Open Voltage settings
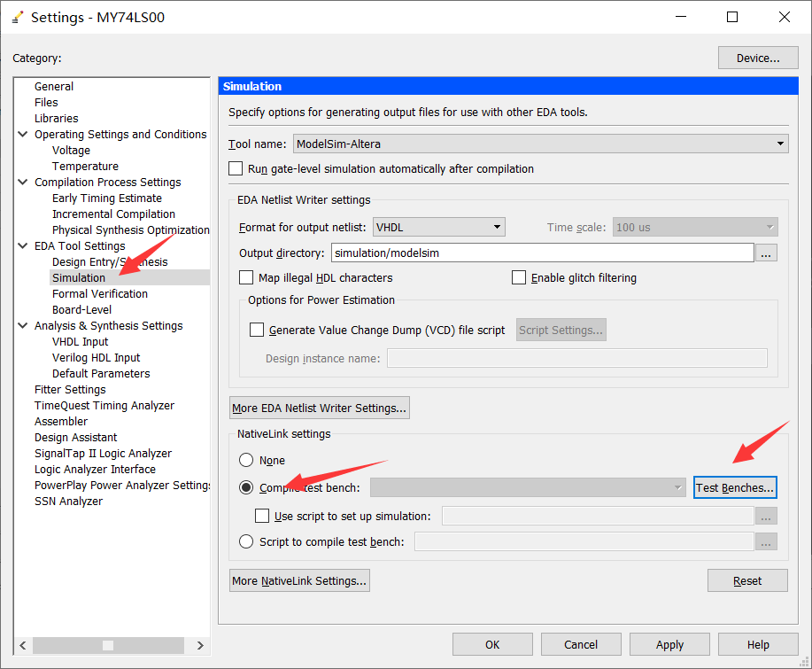This screenshot has width=812, height=669. click(71, 151)
